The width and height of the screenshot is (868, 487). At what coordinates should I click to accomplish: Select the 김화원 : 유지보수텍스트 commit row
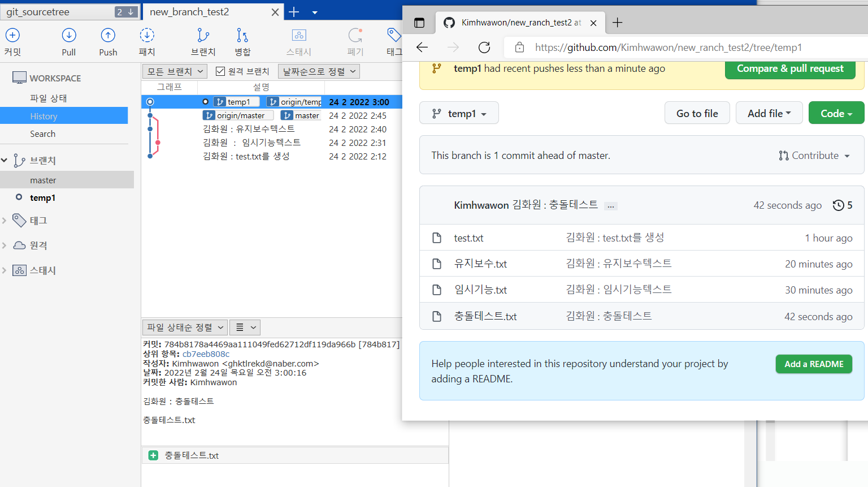271,129
